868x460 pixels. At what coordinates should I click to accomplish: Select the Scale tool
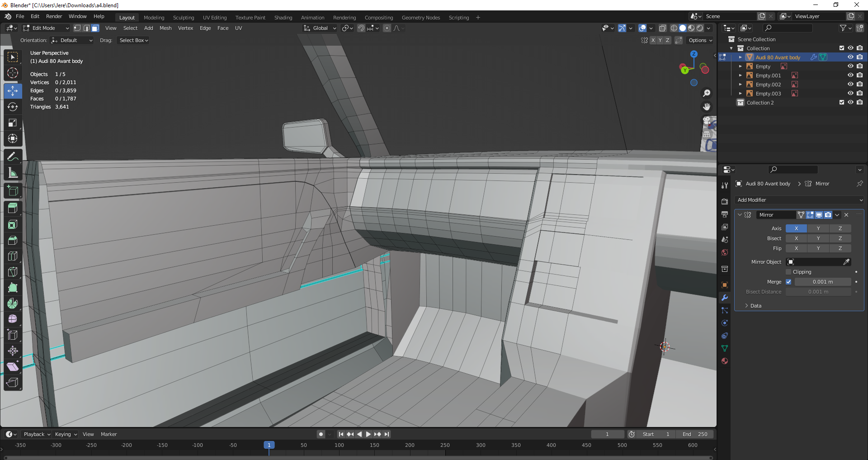[x=13, y=123]
